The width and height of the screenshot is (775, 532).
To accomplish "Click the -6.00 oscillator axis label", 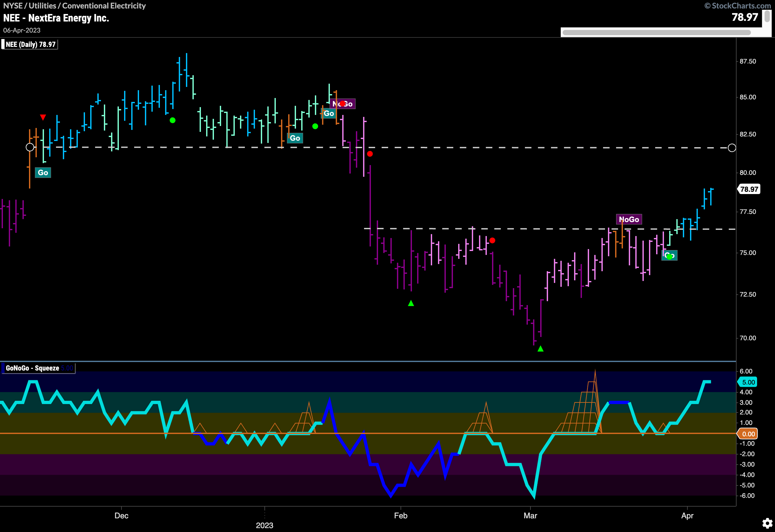I will 747,496.
